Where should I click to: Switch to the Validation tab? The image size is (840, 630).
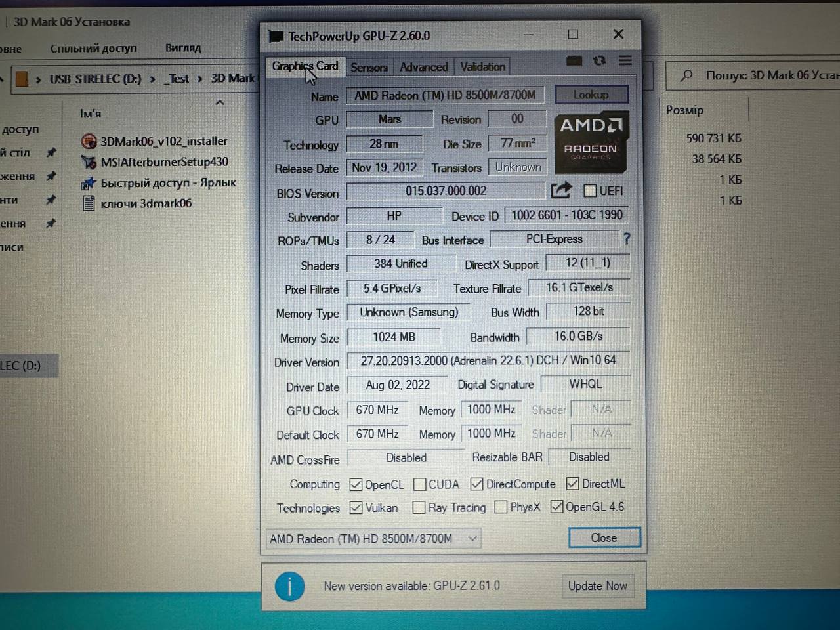[x=482, y=67]
